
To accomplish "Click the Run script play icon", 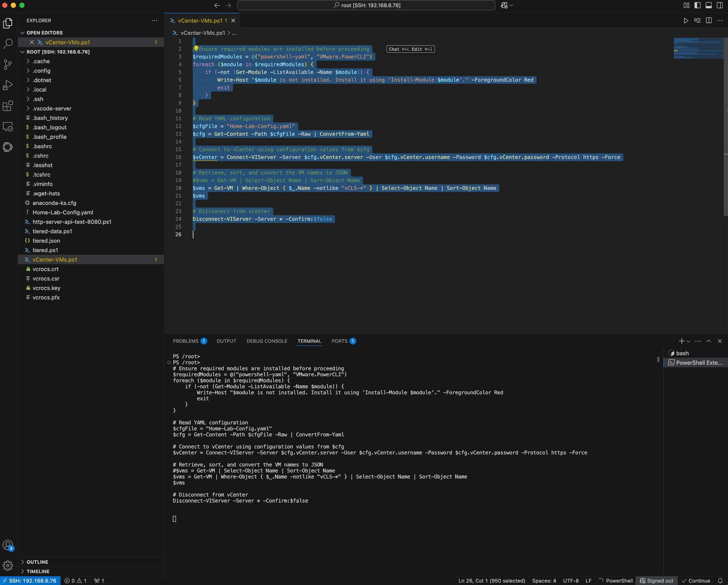I will tap(686, 20).
